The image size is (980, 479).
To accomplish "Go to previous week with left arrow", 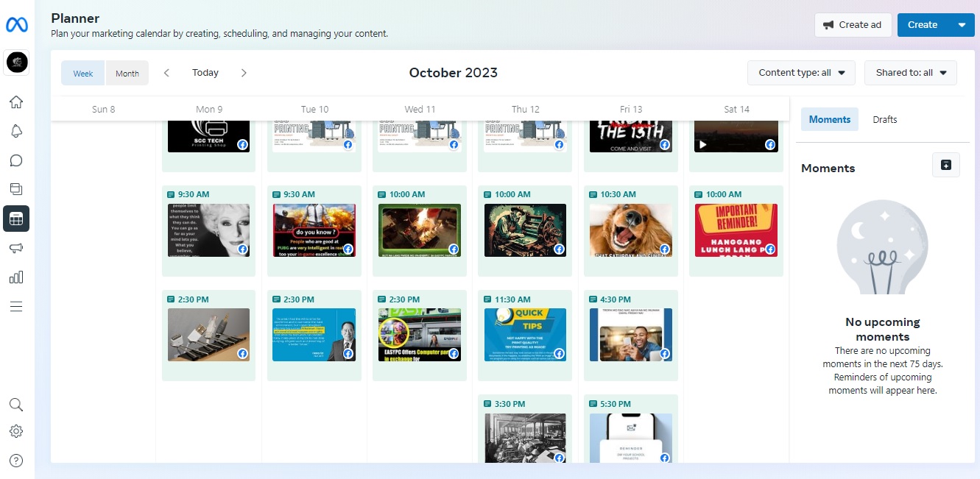I will tap(167, 73).
